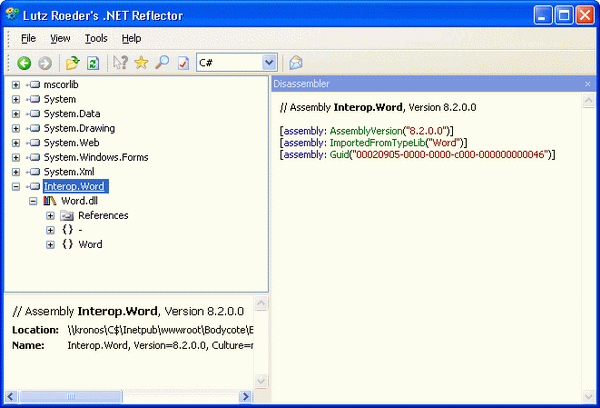
Task: Click the References folder icon
Action: [x=67, y=215]
